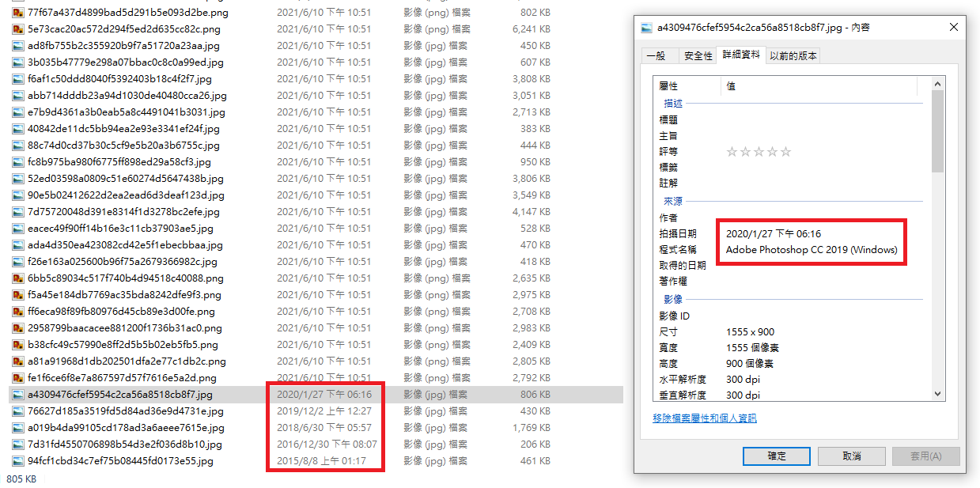Viewport: 980px width, 488px height.
Task: Click the icon of fc8b975ba980f6775ff898ed29a58cf3.jpg
Action: (x=18, y=162)
